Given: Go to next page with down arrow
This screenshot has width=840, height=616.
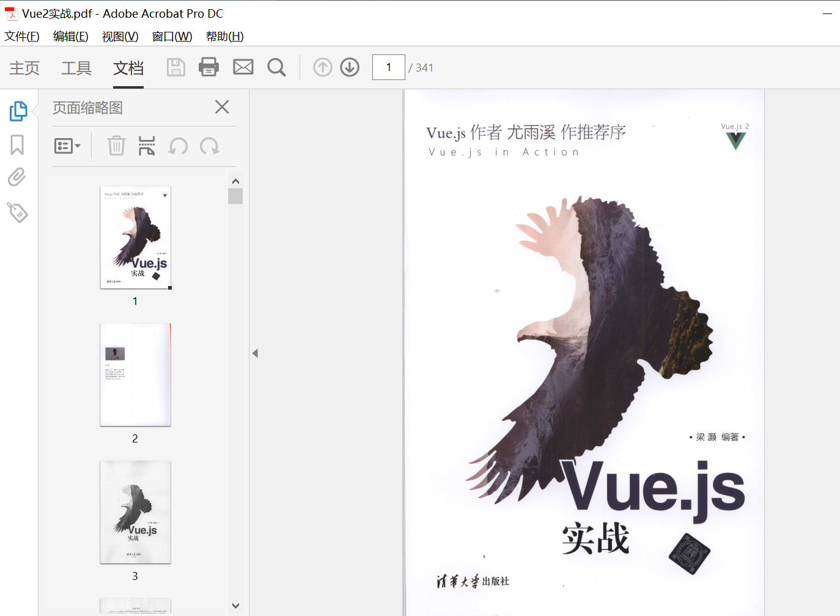Looking at the screenshot, I should click(x=350, y=67).
